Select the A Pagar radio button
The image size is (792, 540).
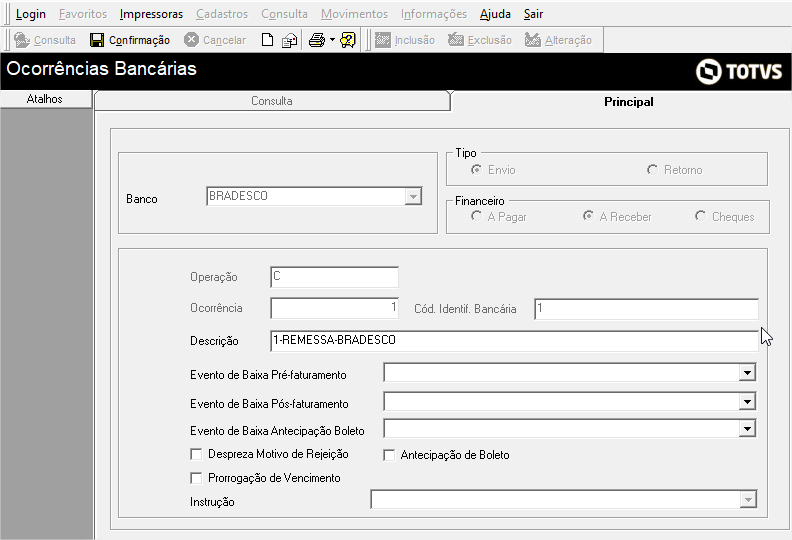pyautogui.click(x=476, y=216)
